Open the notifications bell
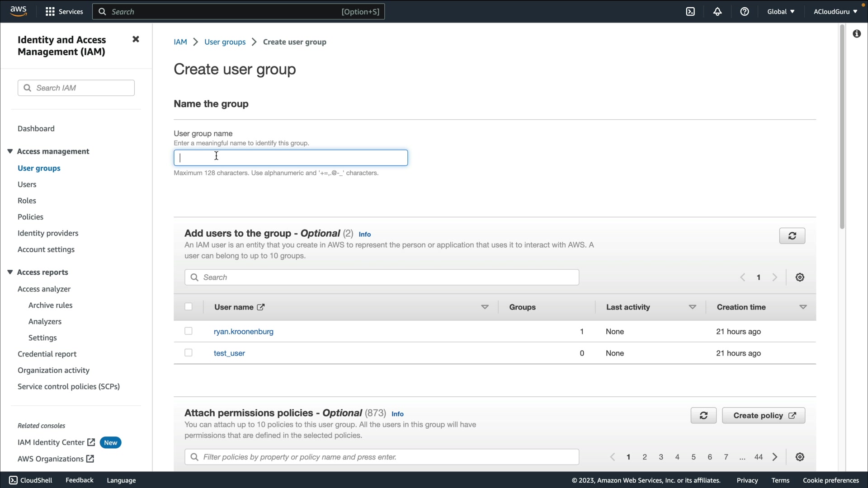The image size is (868, 488). pos(717,12)
